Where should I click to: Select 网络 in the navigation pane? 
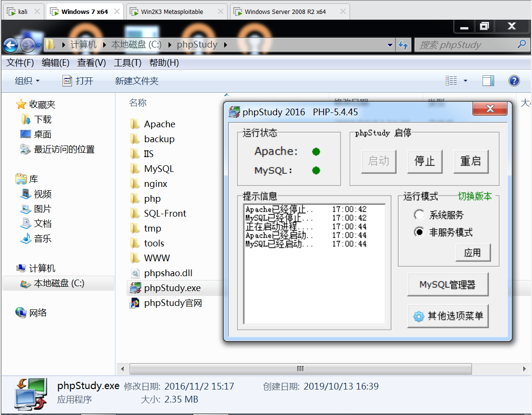pos(31,313)
